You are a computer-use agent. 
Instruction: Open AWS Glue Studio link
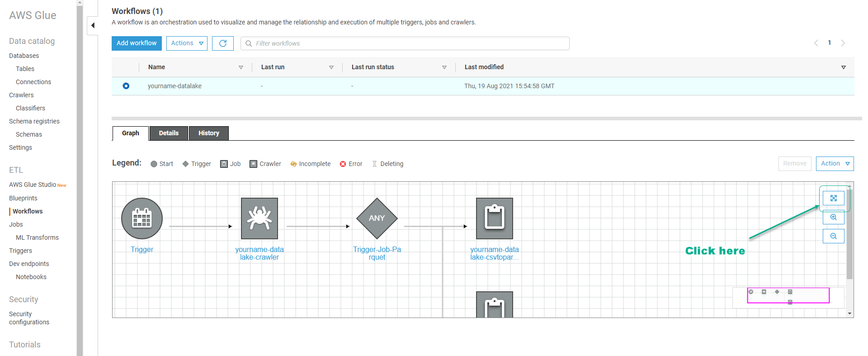click(33, 185)
